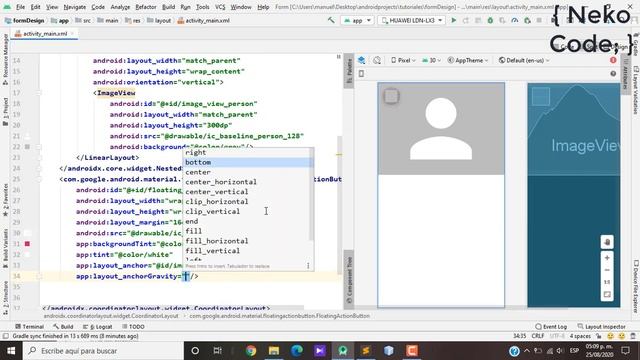
Task: Click the Stop icon in run toolbar
Action: click(539, 20)
